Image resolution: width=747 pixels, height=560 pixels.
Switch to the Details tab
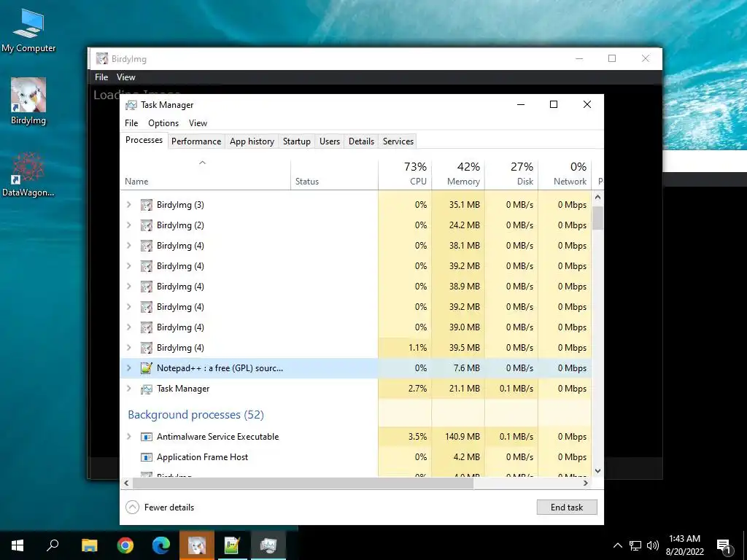tap(361, 141)
